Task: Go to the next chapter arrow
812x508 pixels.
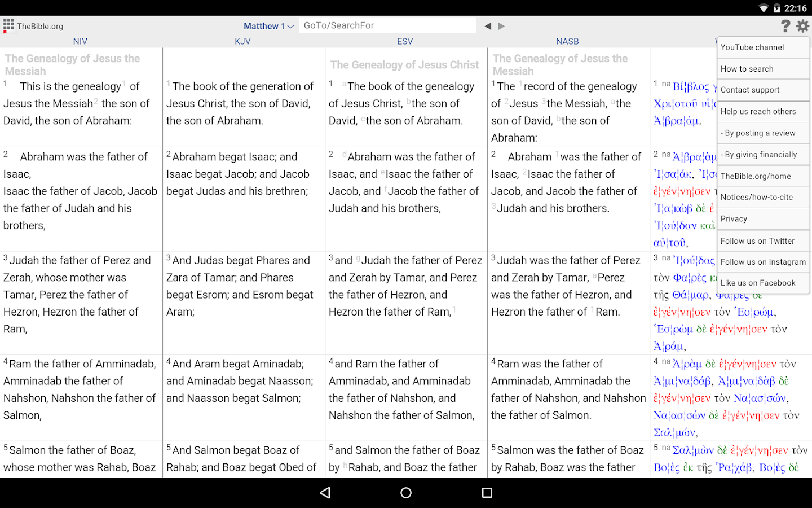Action: [x=501, y=26]
